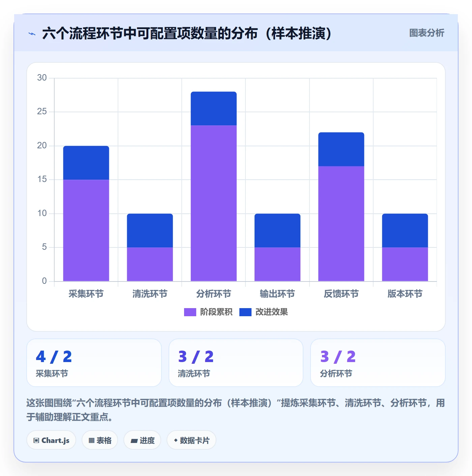Open the 清洗环节 3 / 2 data card

(x=236, y=363)
